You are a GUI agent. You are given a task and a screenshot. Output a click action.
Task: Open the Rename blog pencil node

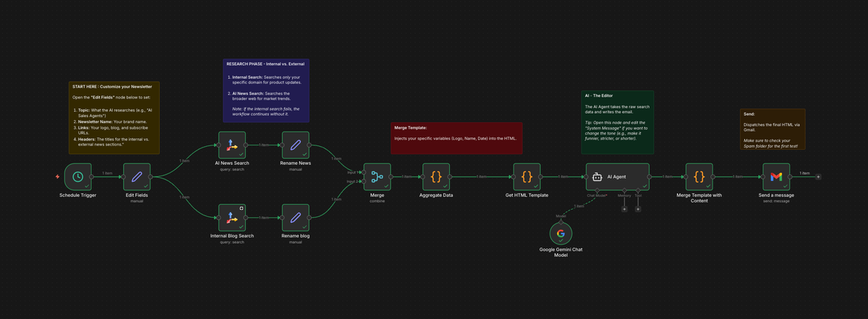295,218
